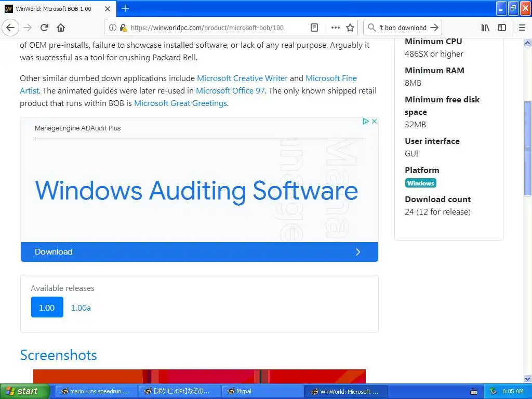Open the browser hamburger menu
The image size is (532, 399).
pyautogui.click(x=522, y=28)
